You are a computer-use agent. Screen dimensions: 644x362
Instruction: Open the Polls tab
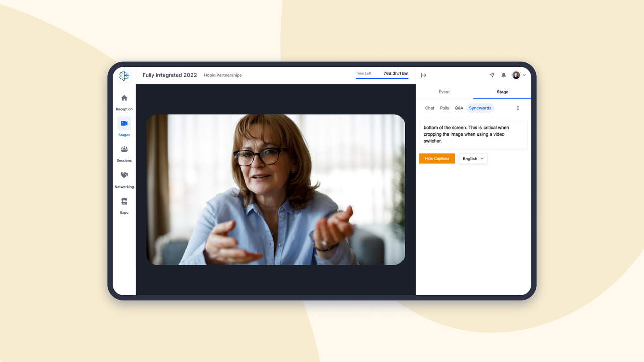tap(444, 108)
